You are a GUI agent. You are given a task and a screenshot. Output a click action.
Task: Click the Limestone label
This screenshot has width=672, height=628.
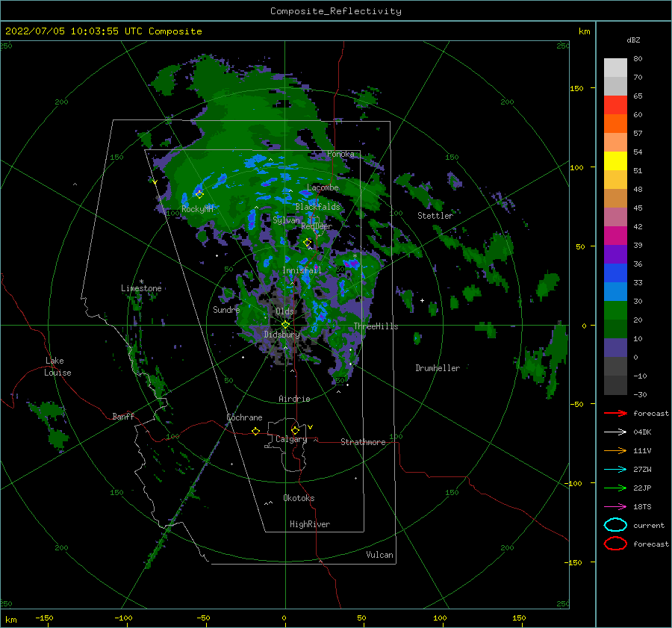tap(141, 288)
